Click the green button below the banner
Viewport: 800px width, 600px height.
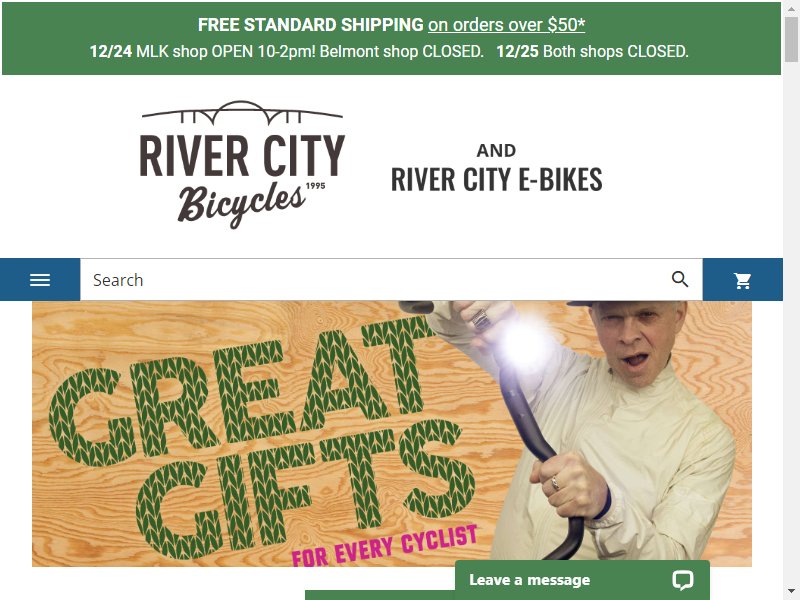(380, 595)
